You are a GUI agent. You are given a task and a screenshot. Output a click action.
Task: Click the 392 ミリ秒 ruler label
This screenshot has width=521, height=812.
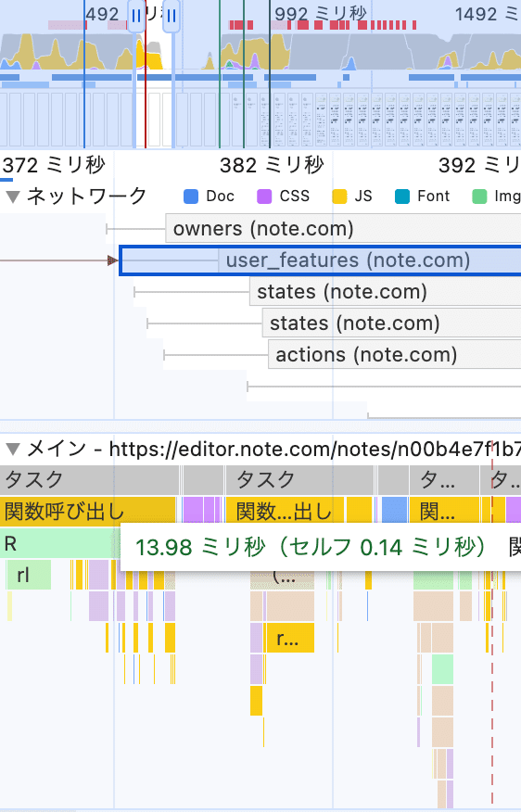click(479, 166)
